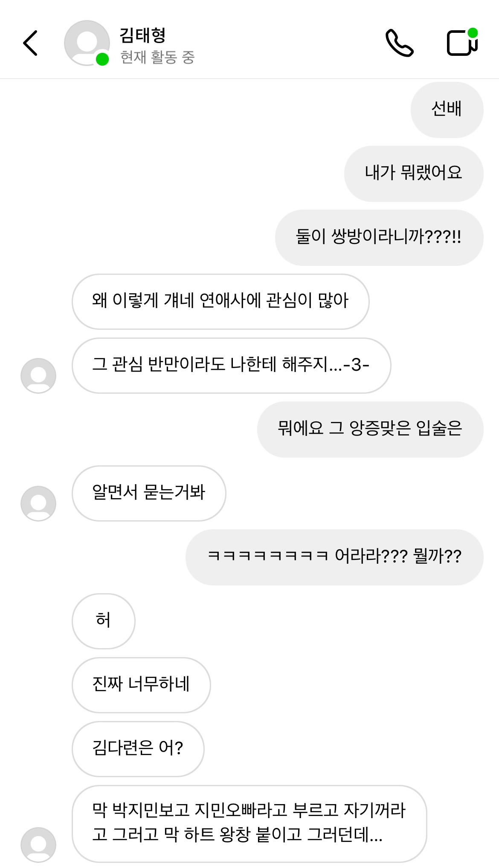Tap the '알면서 묻는거봐' message bubble

pyautogui.click(x=148, y=493)
